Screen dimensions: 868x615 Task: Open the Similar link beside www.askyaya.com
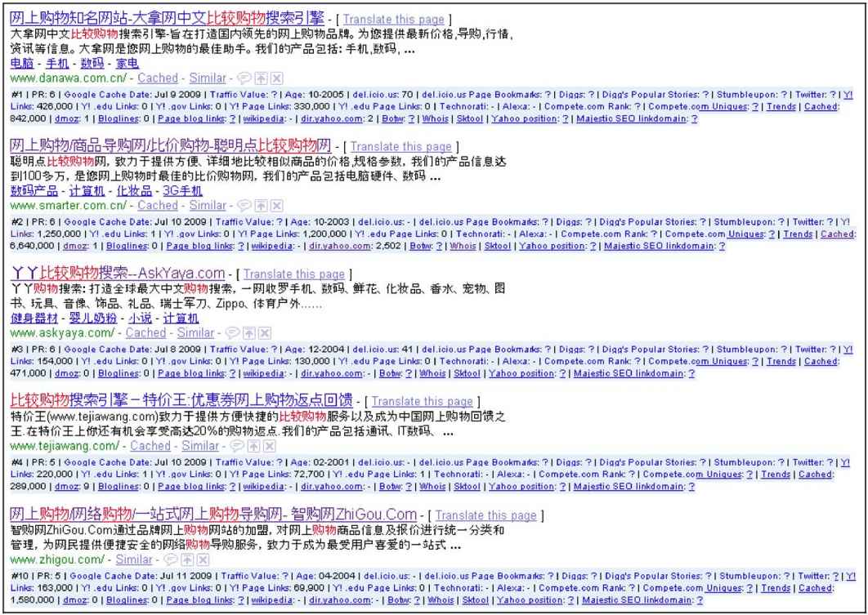pyautogui.click(x=195, y=333)
